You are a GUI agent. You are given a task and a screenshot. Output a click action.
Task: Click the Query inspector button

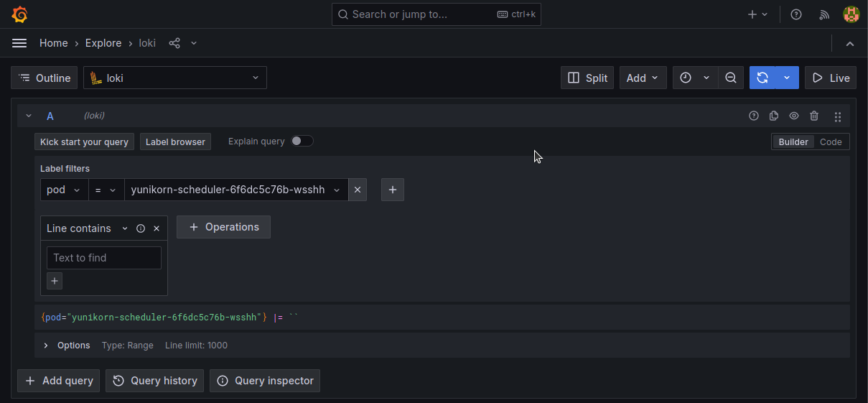click(265, 381)
